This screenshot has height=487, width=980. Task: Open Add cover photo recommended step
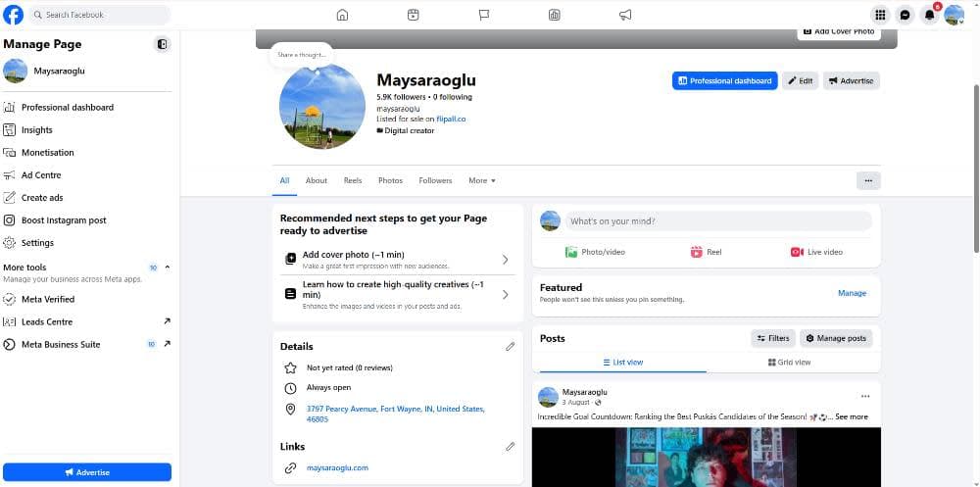pos(398,260)
